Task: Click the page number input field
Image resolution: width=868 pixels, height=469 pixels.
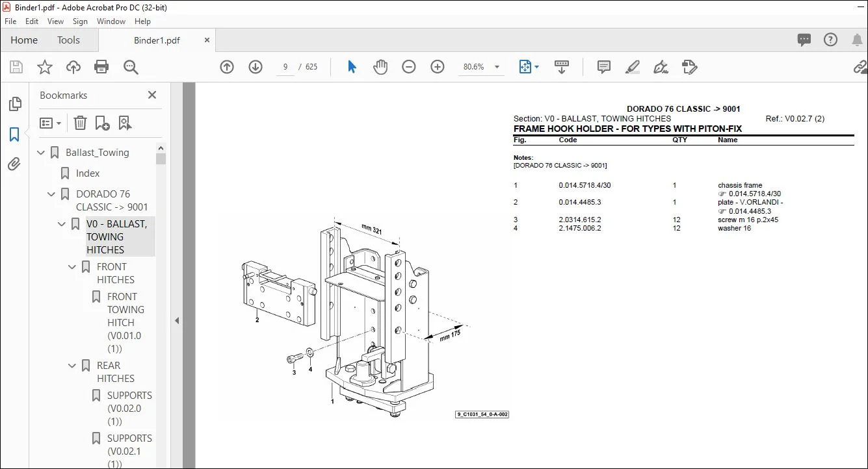Action: [x=285, y=67]
